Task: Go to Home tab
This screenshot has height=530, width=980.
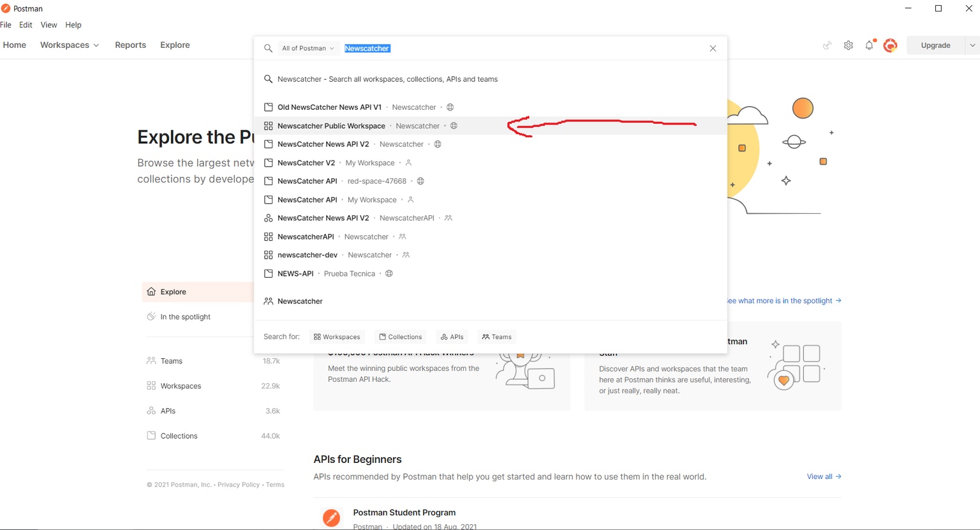Action: tap(15, 45)
